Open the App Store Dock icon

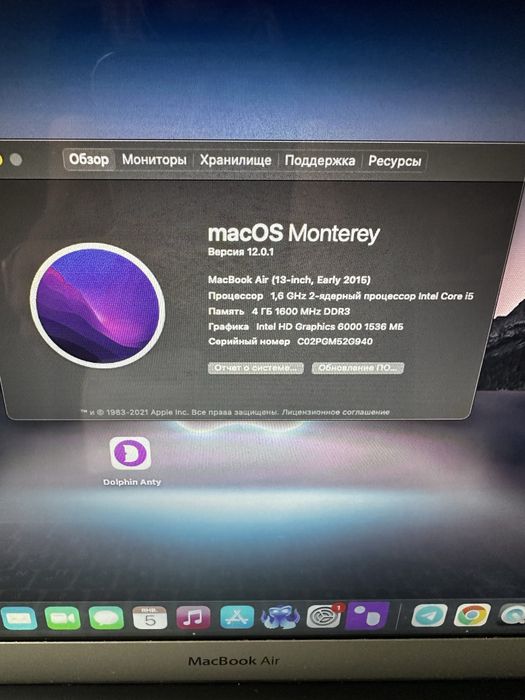[237, 617]
